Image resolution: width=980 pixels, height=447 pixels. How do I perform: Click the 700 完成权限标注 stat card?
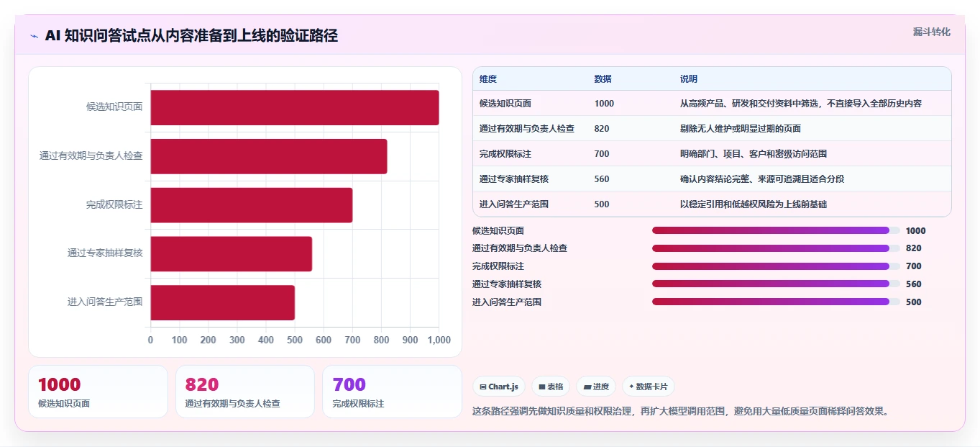click(x=392, y=392)
